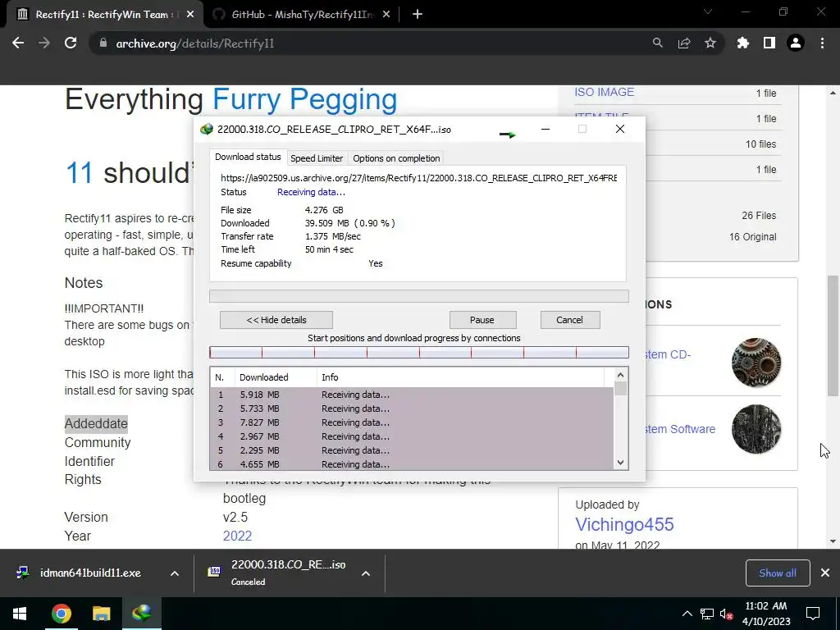Click the Hide details button
Image resolution: width=840 pixels, height=630 pixels.
276,320
